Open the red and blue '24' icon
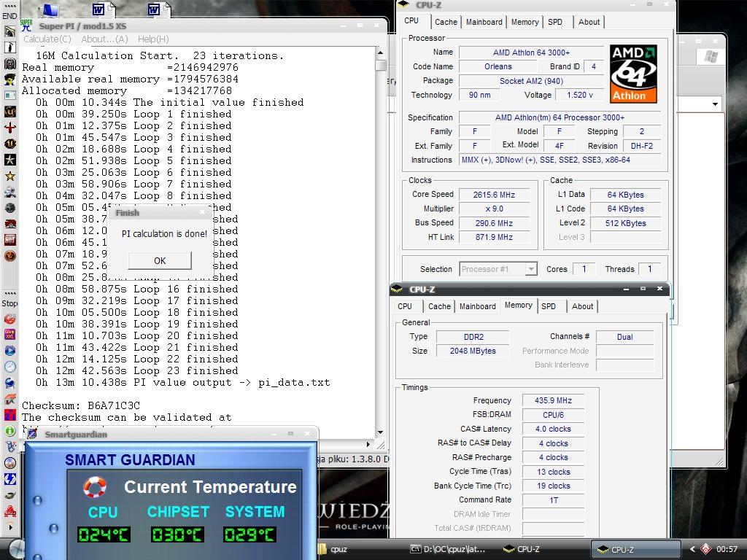This screenshot has height=560, width=747. pyautogui.click(x=9, y=415)
